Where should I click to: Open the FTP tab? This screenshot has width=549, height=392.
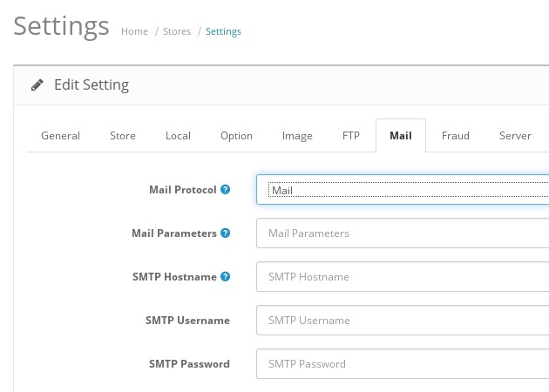351,135
